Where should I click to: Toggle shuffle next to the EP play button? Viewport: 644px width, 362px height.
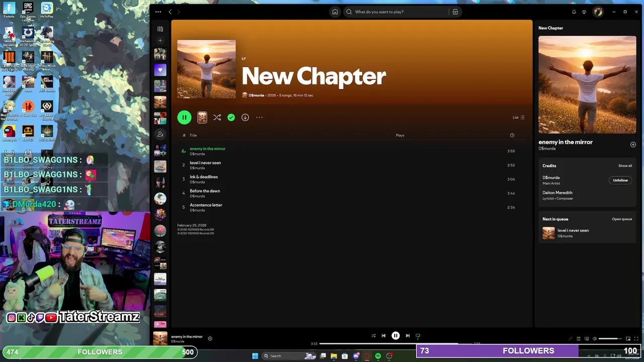[x=217, y=117]
